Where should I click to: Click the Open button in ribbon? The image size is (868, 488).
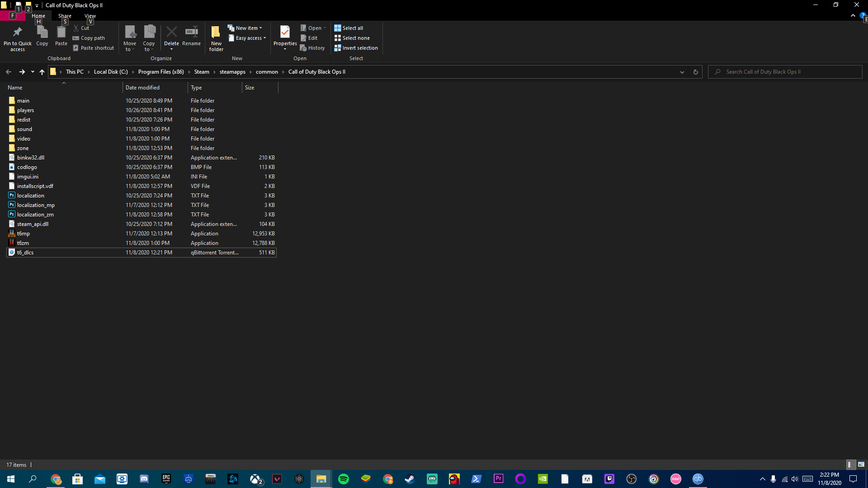click(x=313, y=28)
